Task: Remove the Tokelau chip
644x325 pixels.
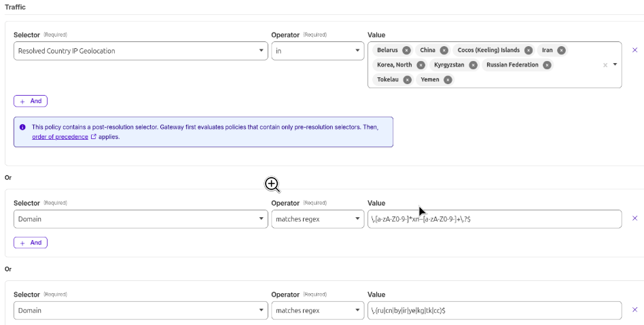Action: 407,79
